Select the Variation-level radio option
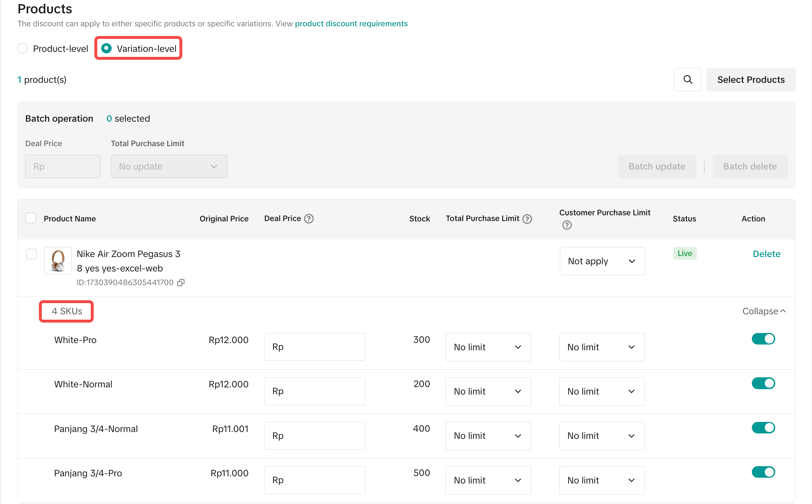This screenshot has height=504, width=812. (x=106, y=48)
